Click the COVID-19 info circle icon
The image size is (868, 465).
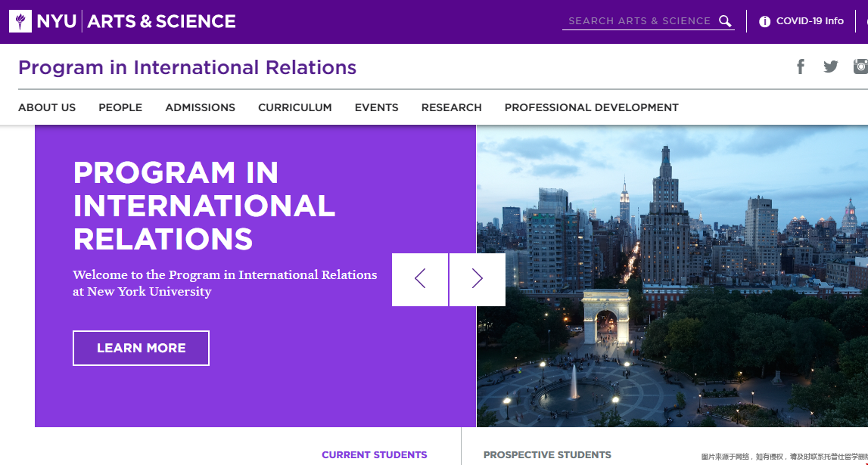pyautogui.click(x=764, y=21)
